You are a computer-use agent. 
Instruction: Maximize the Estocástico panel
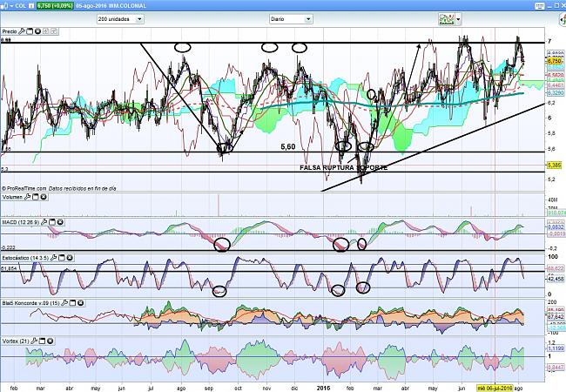[x=62, y=258]
